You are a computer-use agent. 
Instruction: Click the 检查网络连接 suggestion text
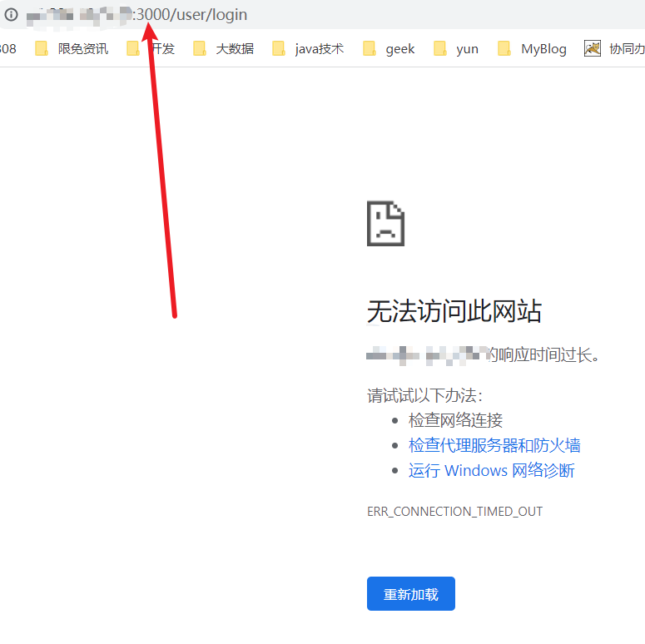[455, 420]
